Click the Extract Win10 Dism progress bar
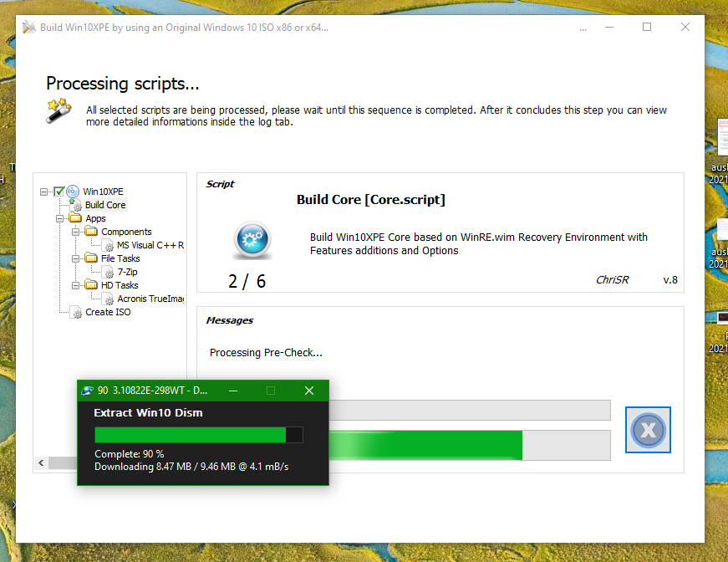The width and height of the screenshot is (728, 562). click(x=199, y=435)
